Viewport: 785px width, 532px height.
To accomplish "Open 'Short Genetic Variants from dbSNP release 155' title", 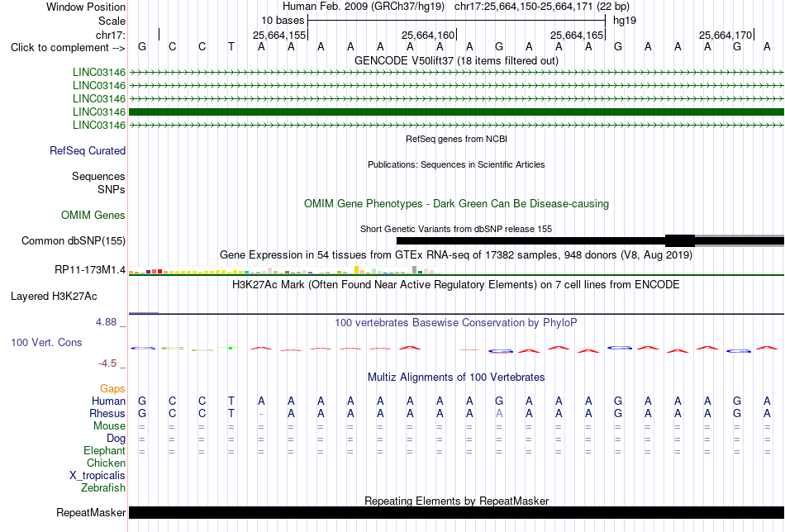I will pos(456,229).
